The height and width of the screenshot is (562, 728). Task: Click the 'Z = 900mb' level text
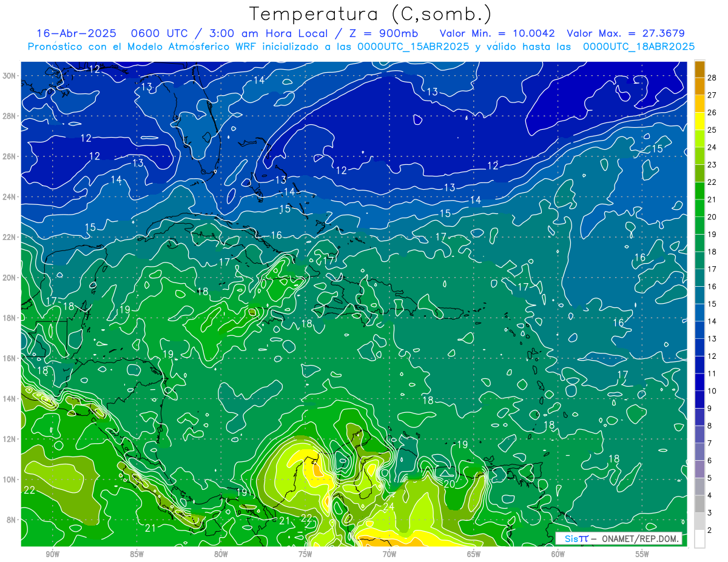tap(383, 33)
